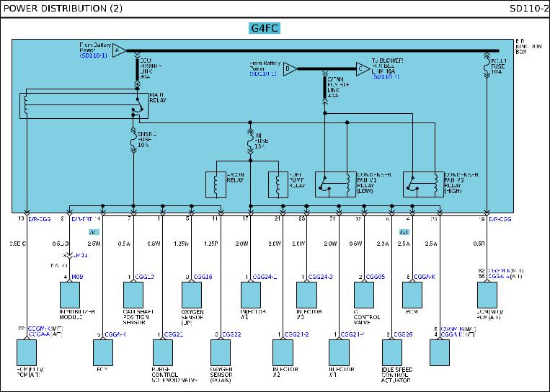The width and height of the screenshot is (550, 392).
Task: Click the sensor fuse 10A symbol
Action: 133,141
